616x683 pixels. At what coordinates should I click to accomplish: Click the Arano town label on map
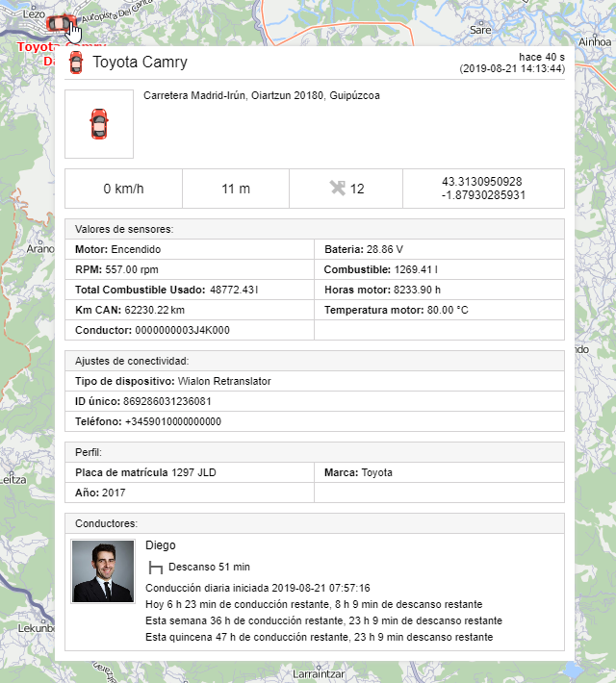(x=40, y=249)
